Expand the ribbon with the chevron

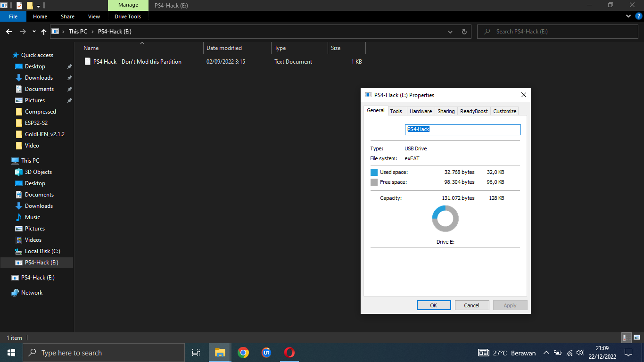(x=628, y=16)
